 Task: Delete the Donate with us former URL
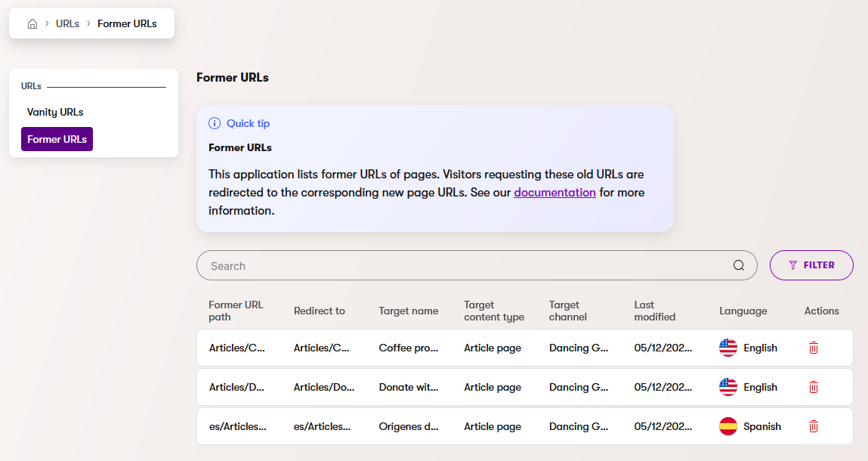[x=814, y=387]
